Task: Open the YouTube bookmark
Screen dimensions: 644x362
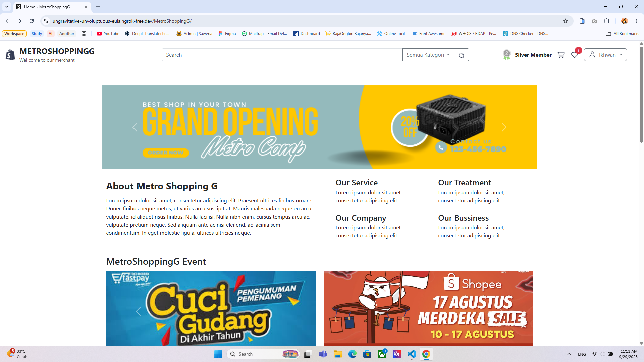Action: 108,34
